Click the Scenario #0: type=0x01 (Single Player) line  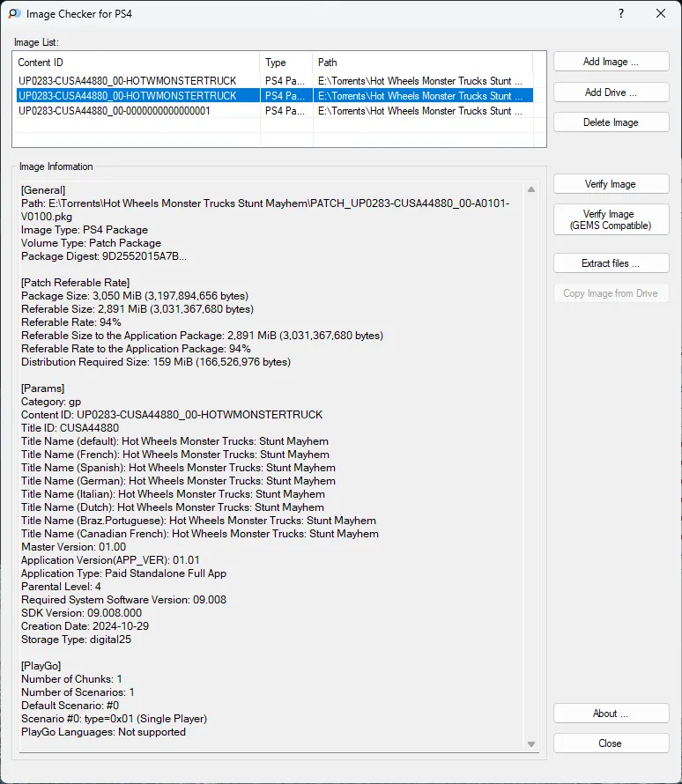tap(114, 719)
